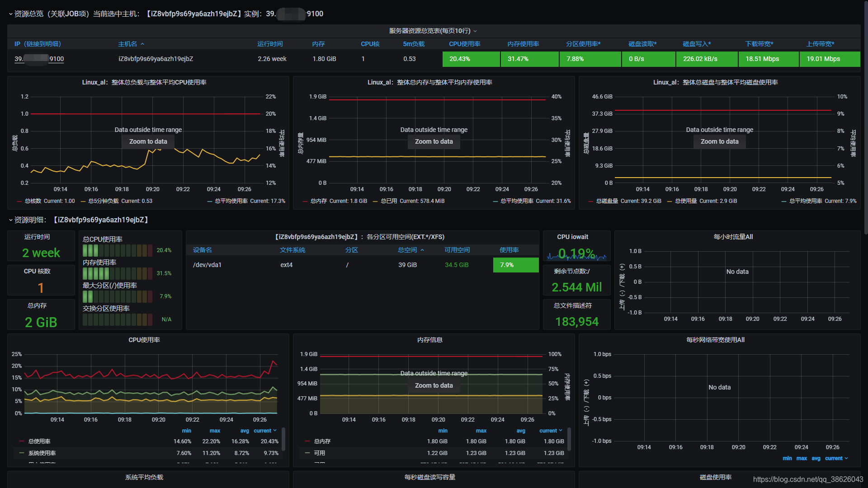Sort table by 主机名 column header
This screenshot has height=488, width=868.
click(131, 44)
